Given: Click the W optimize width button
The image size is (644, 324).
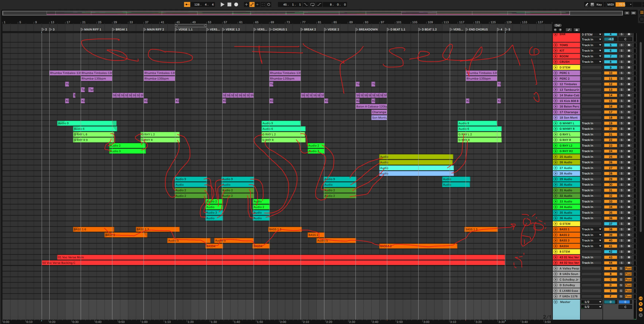Looking at the screenshot, I should (x=633, y=13).
